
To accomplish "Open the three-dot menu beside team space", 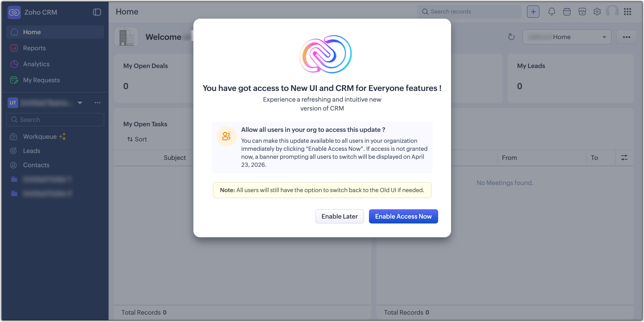I will [x=97, y=103].
